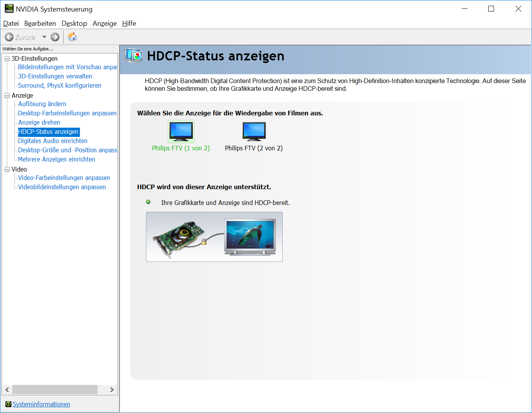Collapse the Video tree section
The width and height of the screenshot is (532, 413).
pyautogui.click(x=7, y=169)
